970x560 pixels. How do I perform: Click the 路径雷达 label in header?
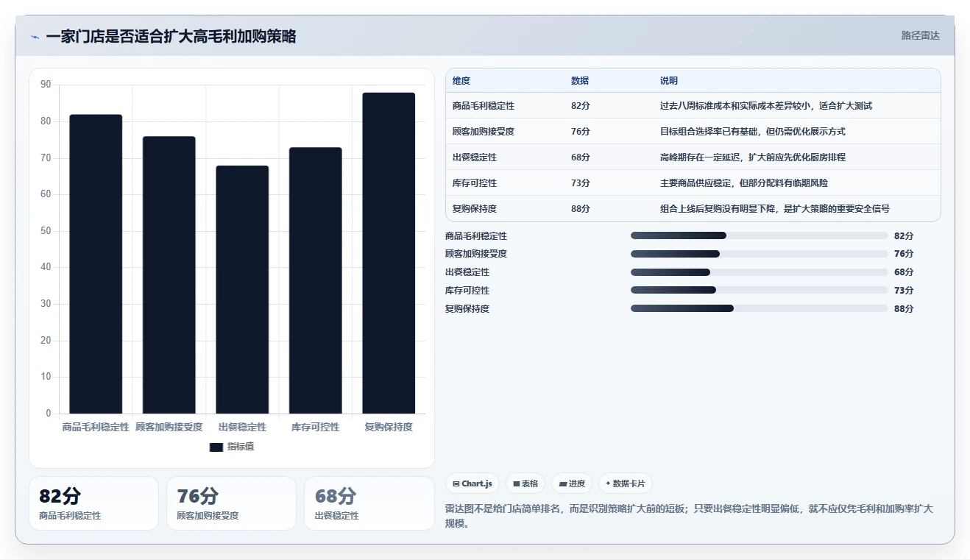tap(921, 35)
